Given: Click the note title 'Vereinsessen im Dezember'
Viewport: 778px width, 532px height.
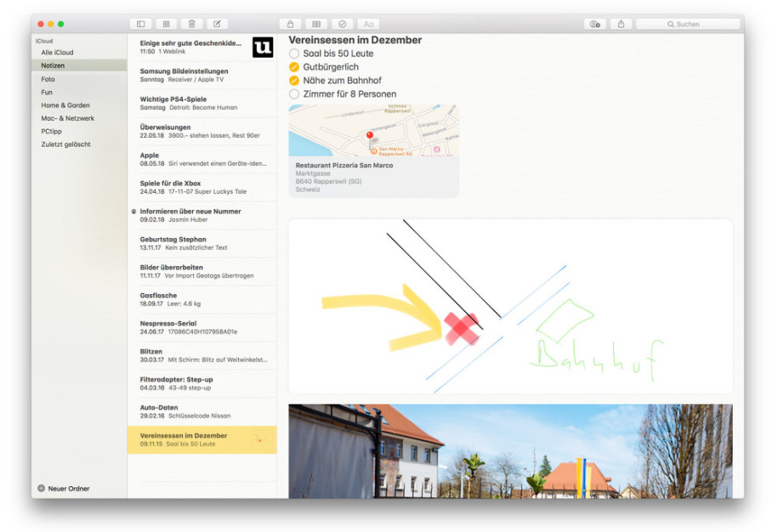Looking at the screenshot, I should [x=355, y=40].
